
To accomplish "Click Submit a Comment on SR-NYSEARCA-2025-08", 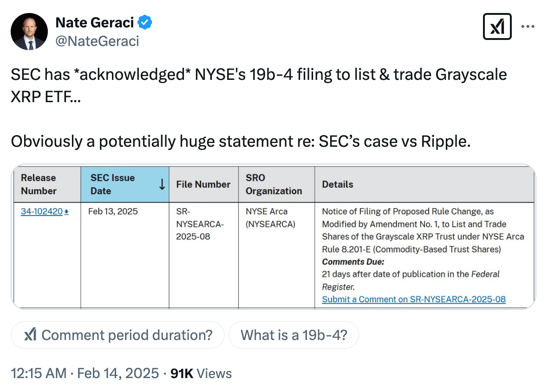I will (413, 299).
